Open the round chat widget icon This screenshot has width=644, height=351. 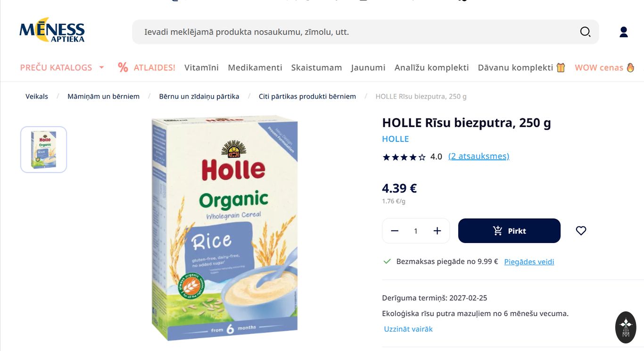point(626,327)
